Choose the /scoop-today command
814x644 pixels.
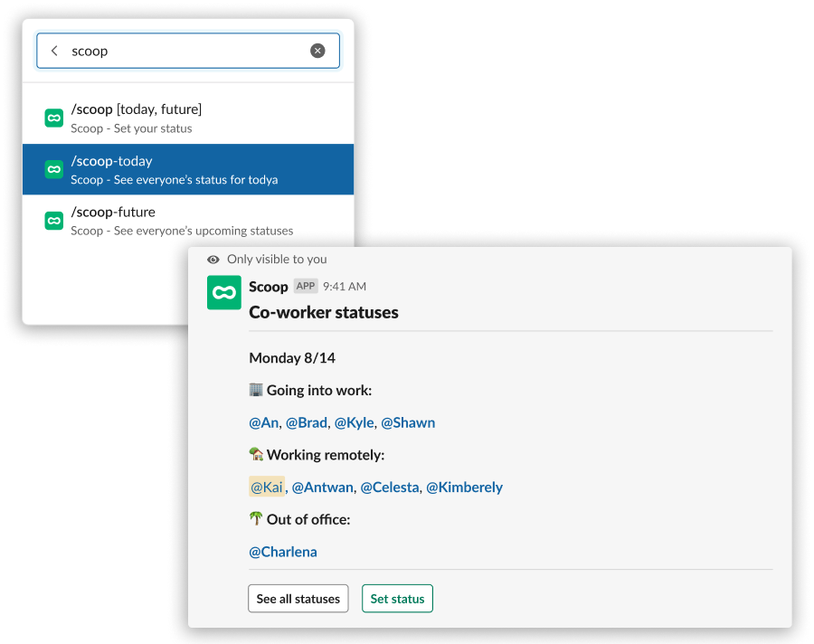(188, 169)
